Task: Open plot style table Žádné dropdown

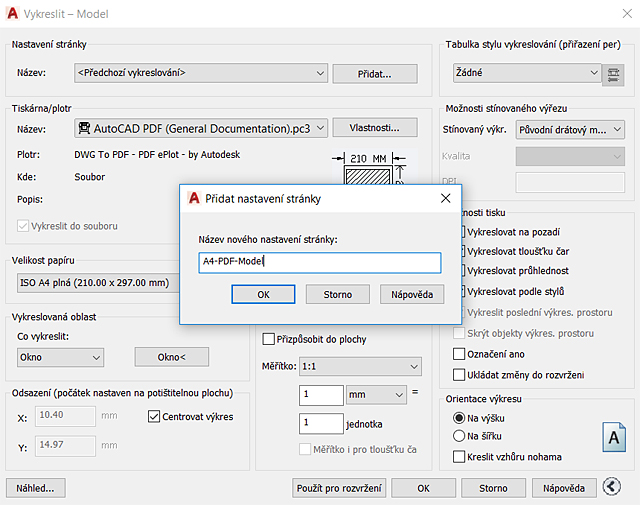Action: point(527,73)
